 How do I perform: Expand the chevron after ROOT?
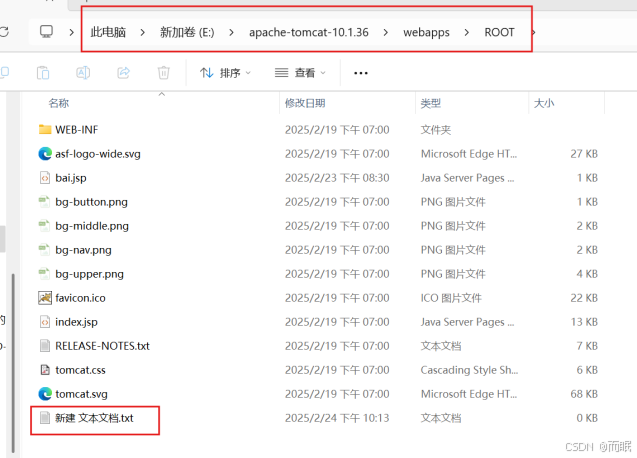point(533,32)
